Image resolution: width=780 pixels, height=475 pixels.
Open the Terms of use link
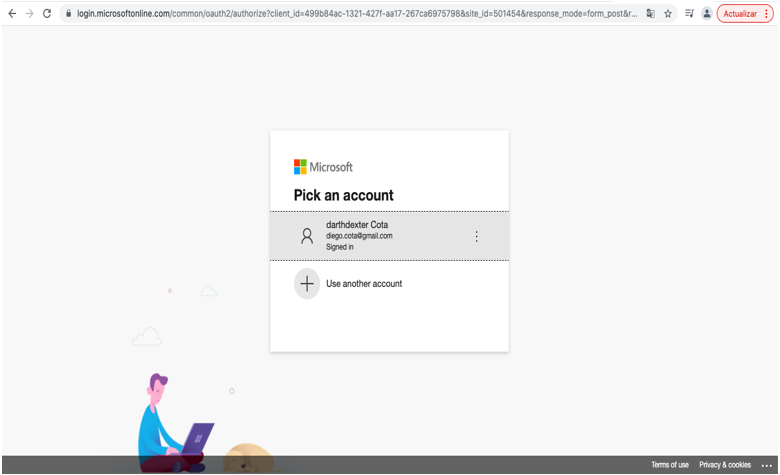[670, 465]
